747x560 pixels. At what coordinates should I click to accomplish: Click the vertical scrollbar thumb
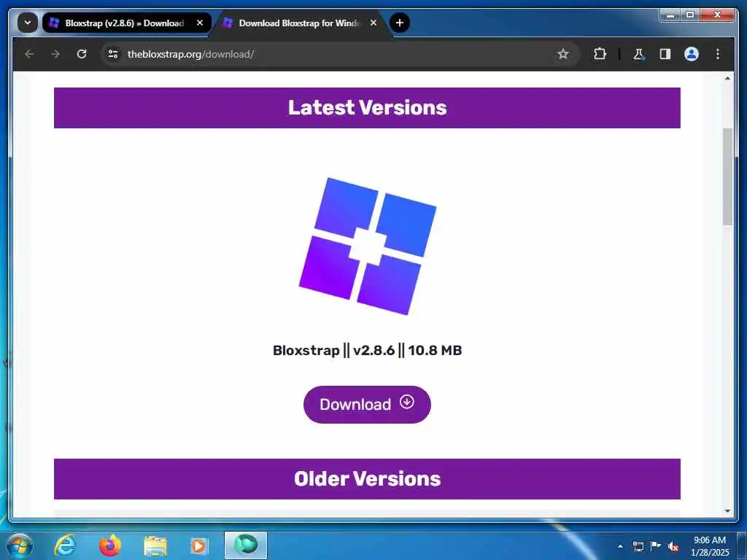click(727, 176)
